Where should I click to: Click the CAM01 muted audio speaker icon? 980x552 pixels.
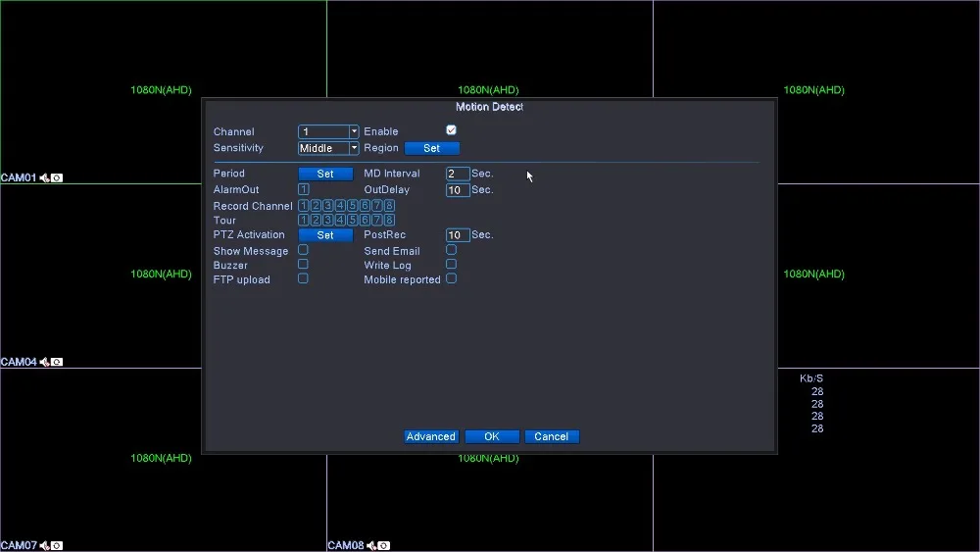44,178
